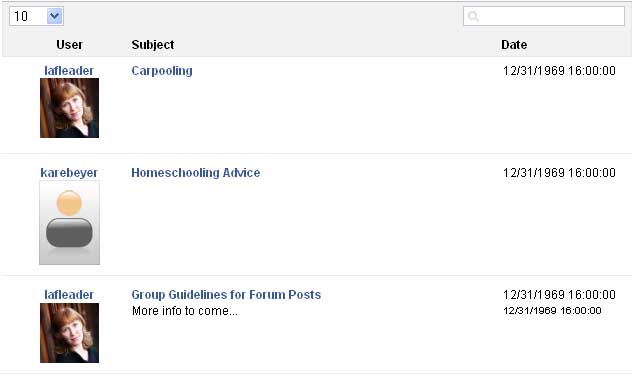Sort by the Date column header
This screenshot has height=378, width=635.
click(514, 45)
